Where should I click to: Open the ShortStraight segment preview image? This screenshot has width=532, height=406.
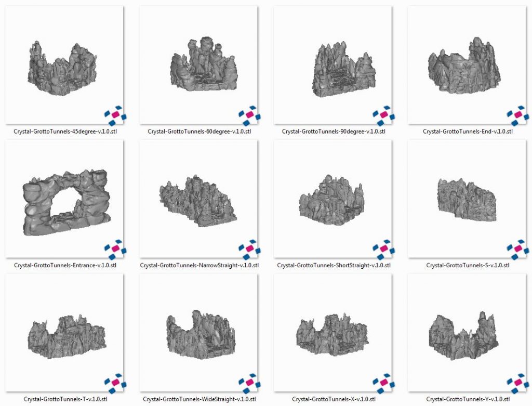coord(332,200)
